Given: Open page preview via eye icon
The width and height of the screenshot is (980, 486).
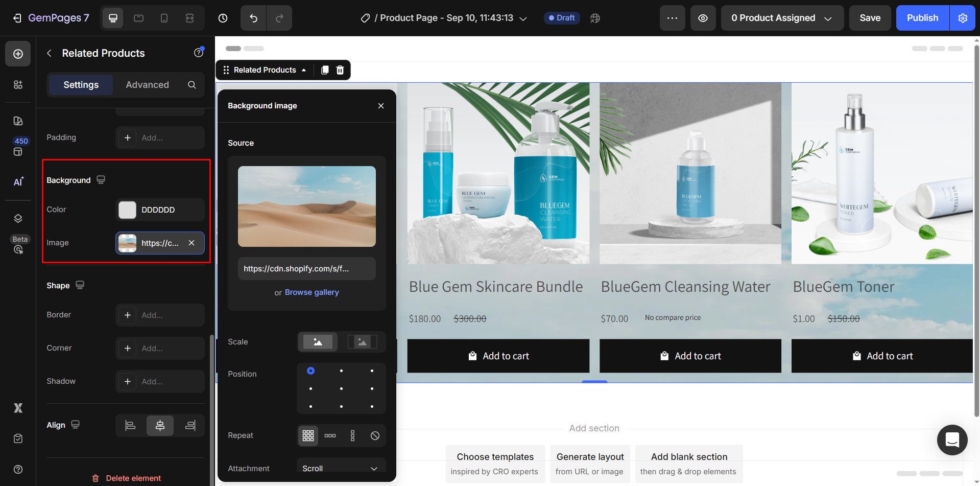Looking at the screenshot, I should (703, 18).
